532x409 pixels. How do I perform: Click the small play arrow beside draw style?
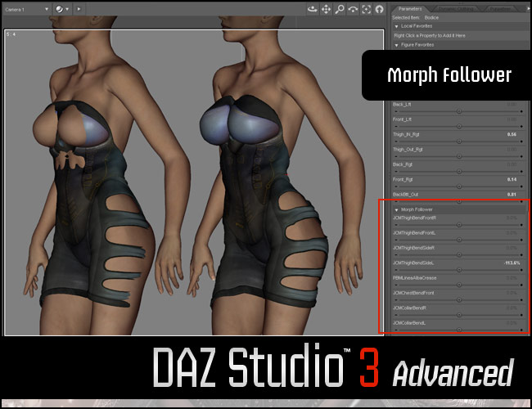click(x=79, y=9)
